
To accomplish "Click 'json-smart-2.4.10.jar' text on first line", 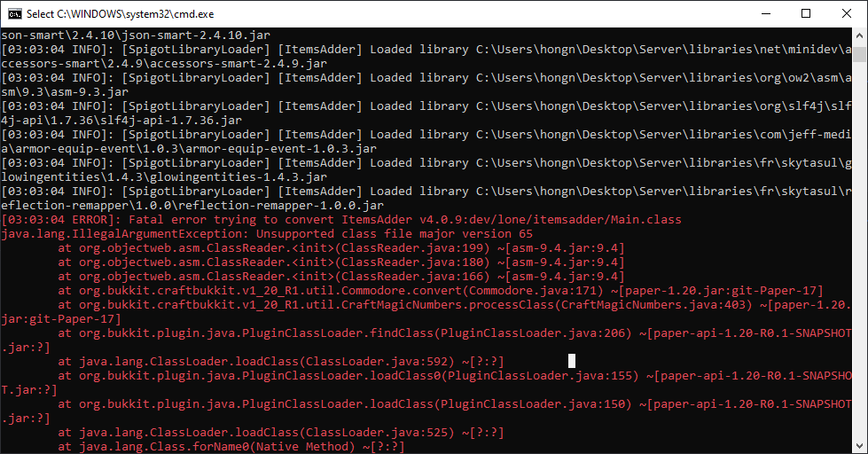I will click(196, 35).
